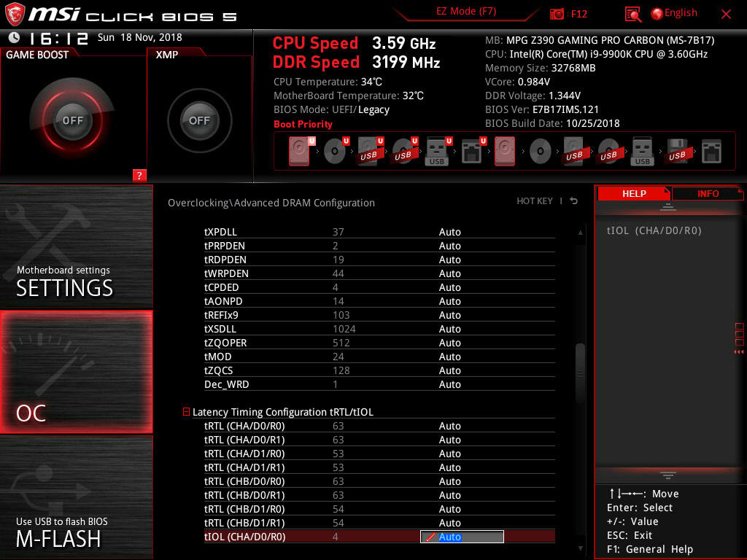Select the tRTL (CHA/D0/R1) row

[379, 440]
